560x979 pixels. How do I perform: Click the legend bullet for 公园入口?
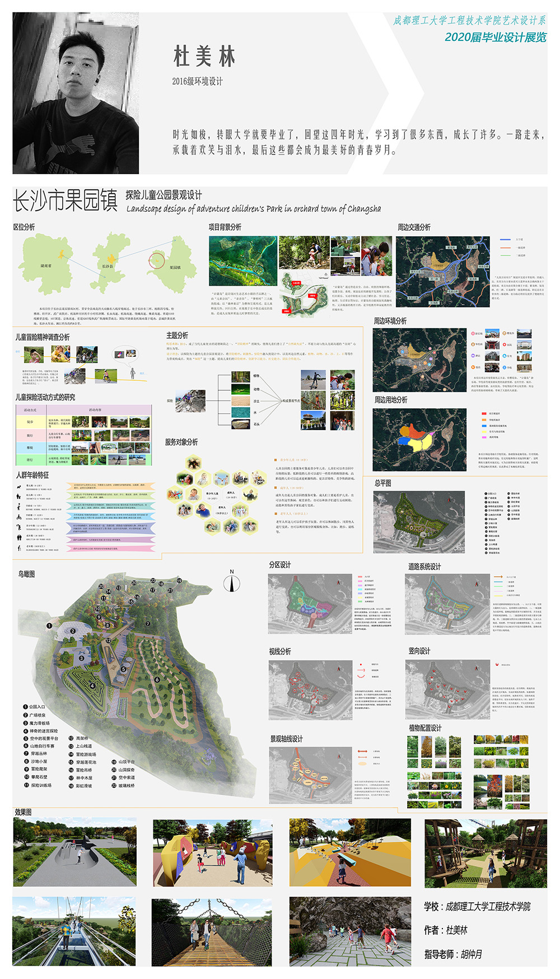point(26,707)
